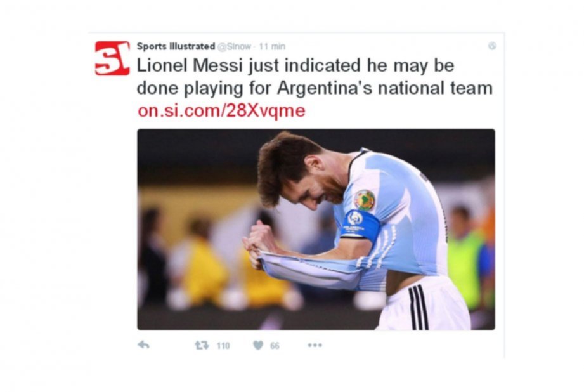
Task: Open the on.si.com/28Xvqme link
Action: click(221, 110)
